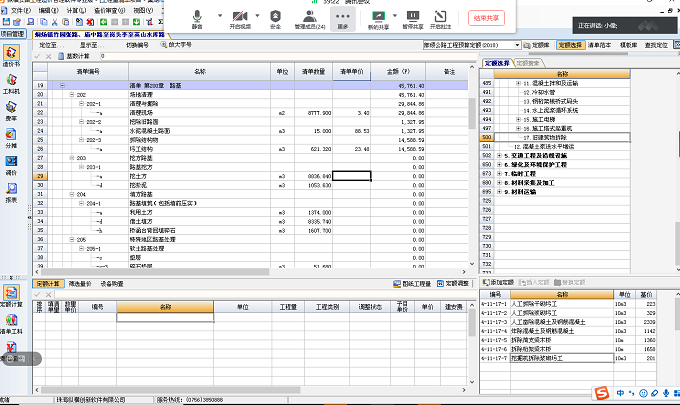Switch to the 定额搜索 panel tab

[528, 63]
